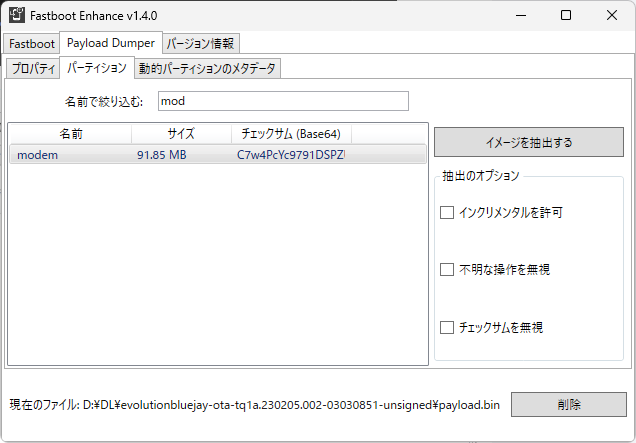Check the チェックサムを無視 option
This screenshot has width=636, height=443.
coord(447,327)
